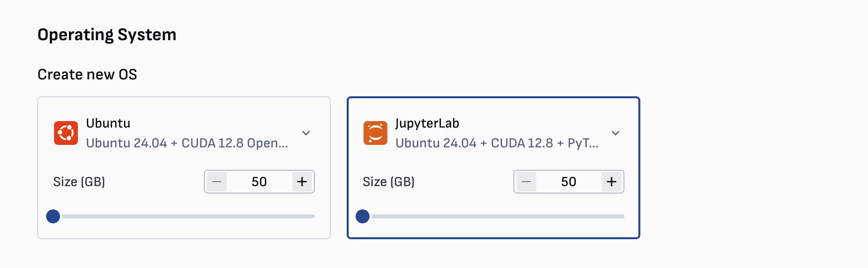This screenshot has width=868, height=268.
Task: Focus the JupyterLab Size (GB) value field
Action: 568,182
